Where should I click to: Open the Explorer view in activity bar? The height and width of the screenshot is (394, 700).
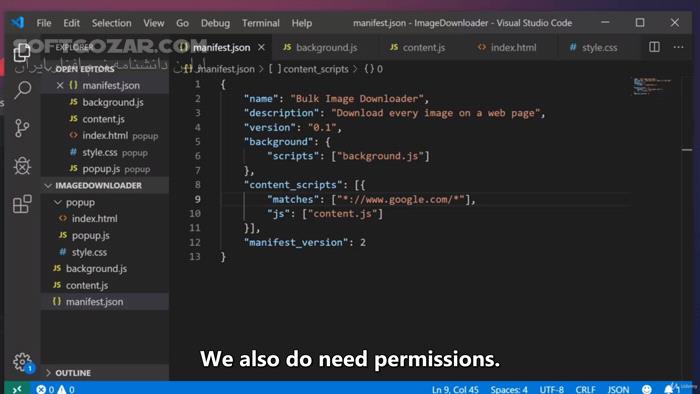pos(21,53)
